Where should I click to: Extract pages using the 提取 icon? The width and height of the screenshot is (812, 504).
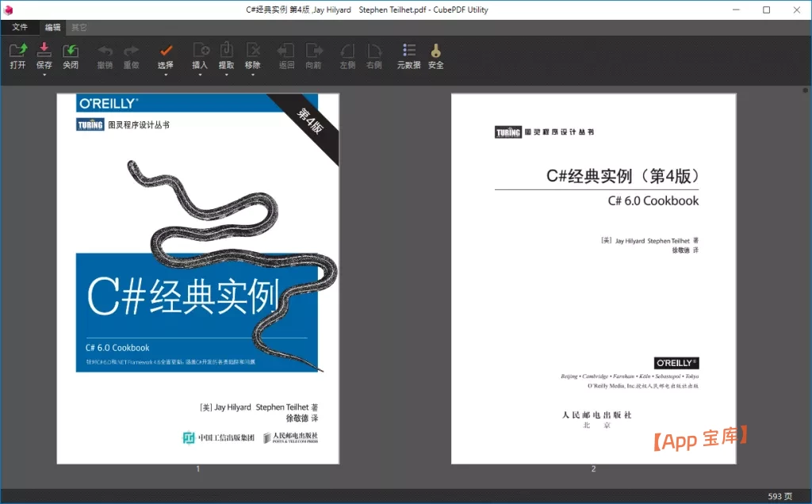226,52
